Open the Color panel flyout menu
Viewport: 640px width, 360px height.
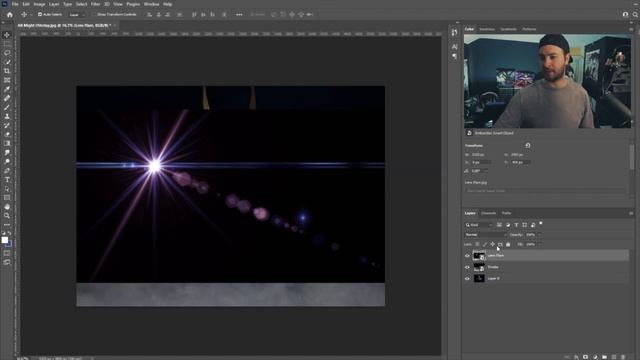tap(631, 29)
